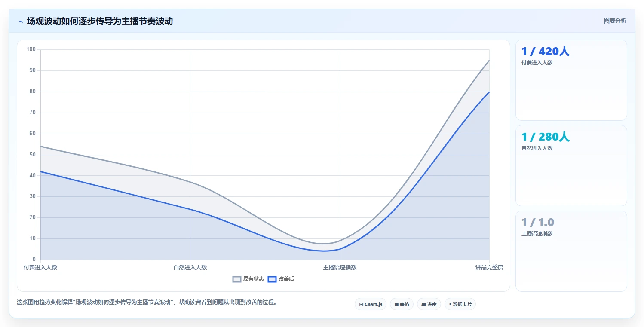Click the 付费进入人数 caption in first card

[x=537, y=62]
